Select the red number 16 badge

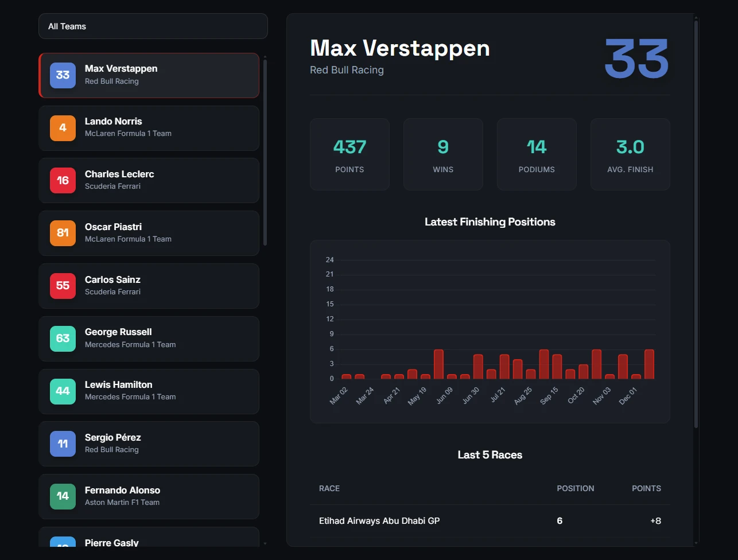pos(63,181)
